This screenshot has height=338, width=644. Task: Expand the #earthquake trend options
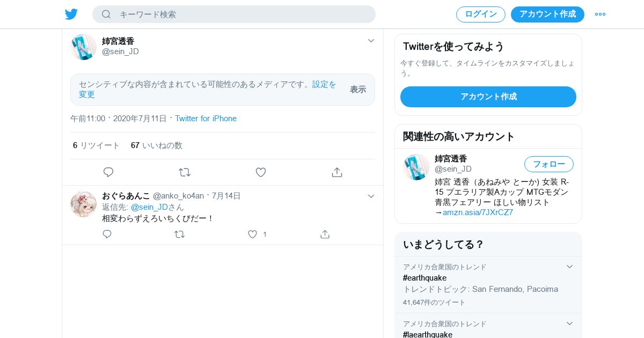pos(570,267)
